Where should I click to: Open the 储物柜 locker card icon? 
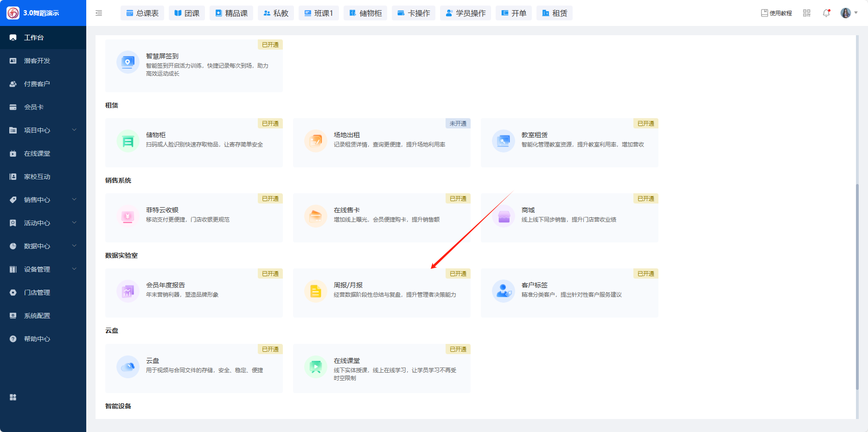point(128,141)
